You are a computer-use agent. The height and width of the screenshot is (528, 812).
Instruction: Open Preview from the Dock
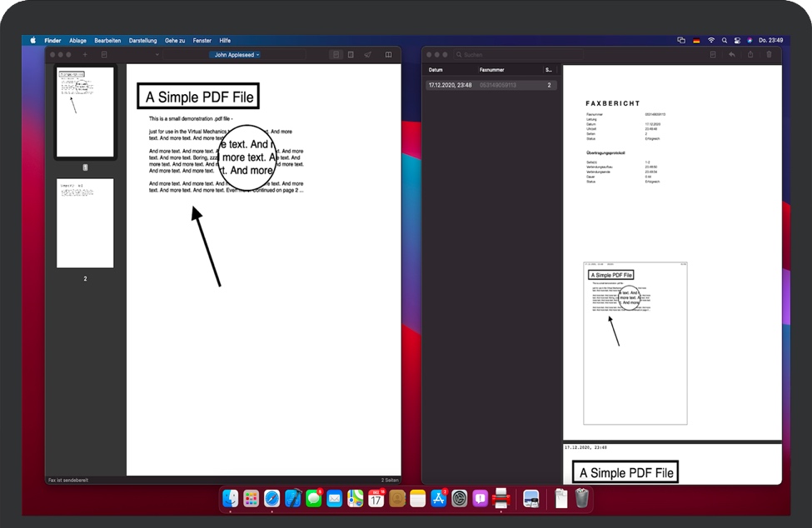coord(531,499)
